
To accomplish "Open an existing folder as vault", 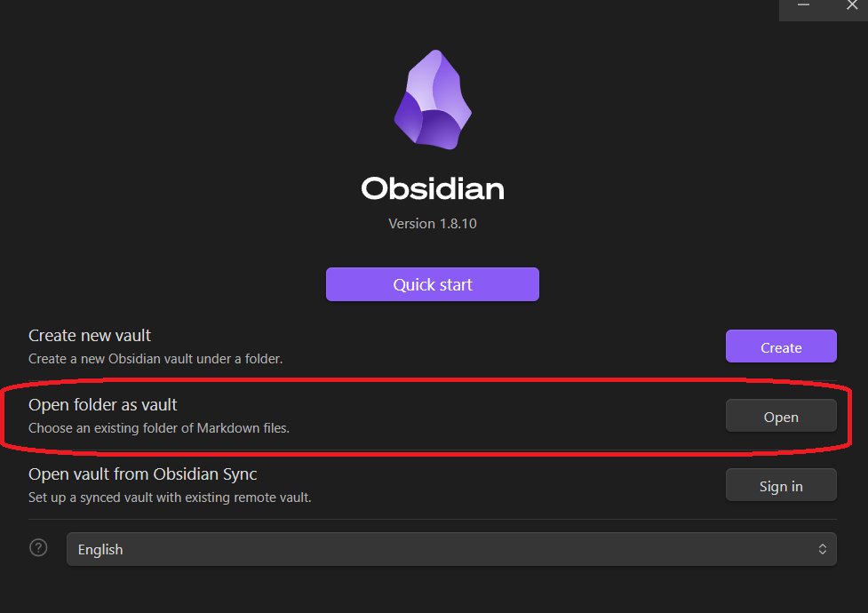I will point(781,415).
